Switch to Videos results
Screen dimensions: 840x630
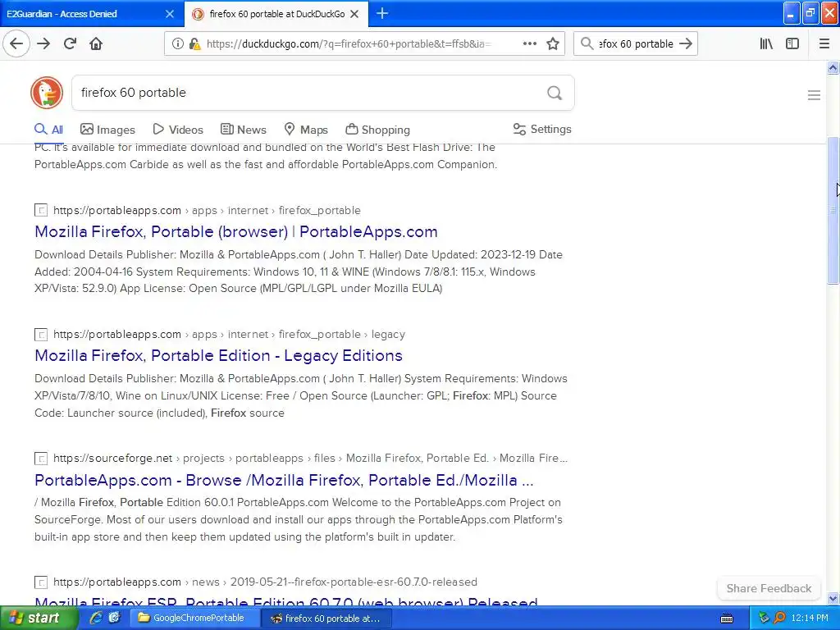pyautogui.click(x=178, y=130)
